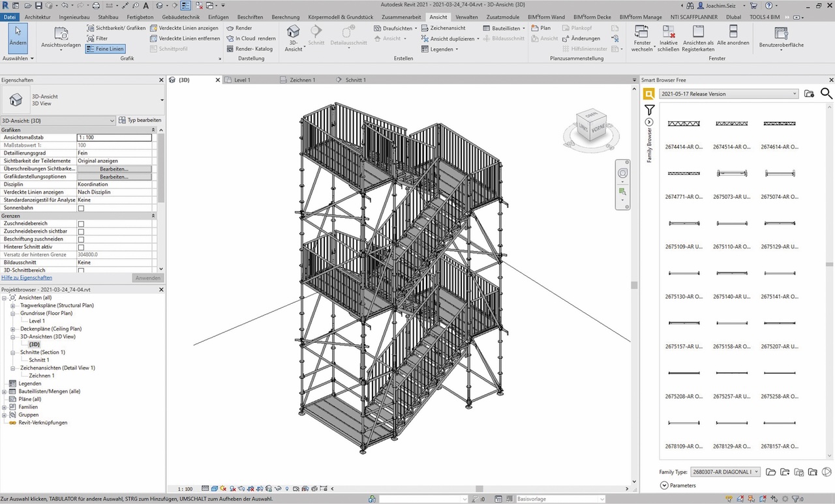Click the Inaktive schließen icon
This screenshot has width=835, height=504.
(x=668, y=32)
